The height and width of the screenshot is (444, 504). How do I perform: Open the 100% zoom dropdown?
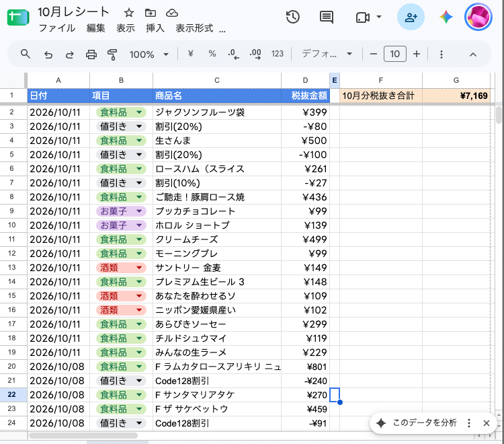tap(149, 54)
